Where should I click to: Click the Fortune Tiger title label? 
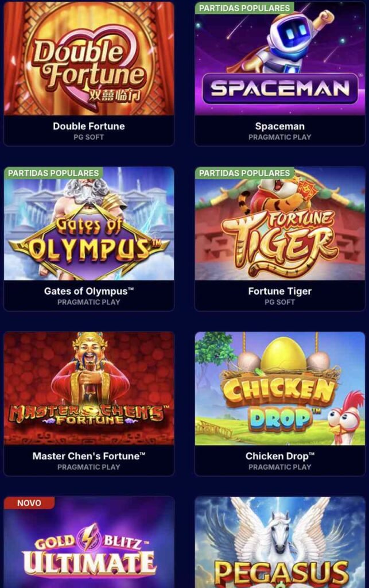[x=280, y=291]
